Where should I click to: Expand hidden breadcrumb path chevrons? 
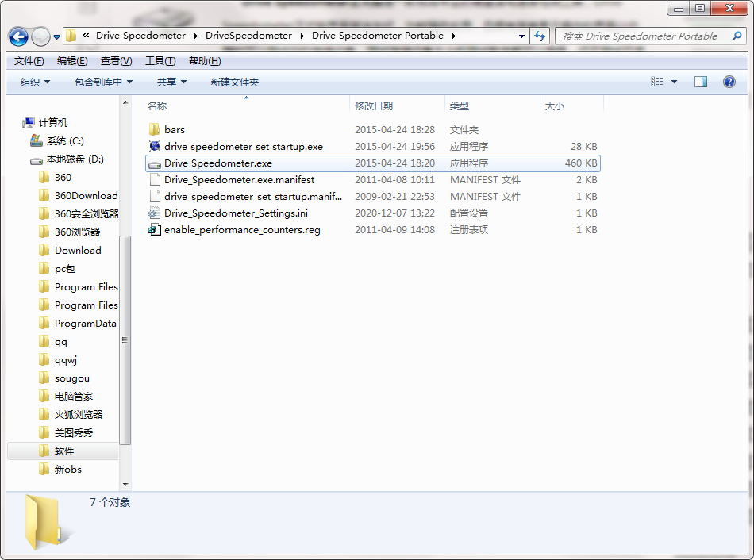point(86,36)
